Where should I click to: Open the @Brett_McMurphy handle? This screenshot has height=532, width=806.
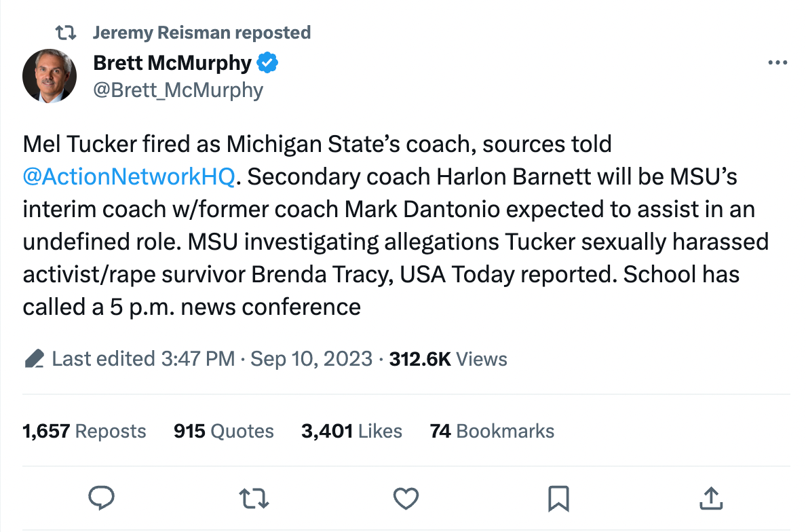178,90
